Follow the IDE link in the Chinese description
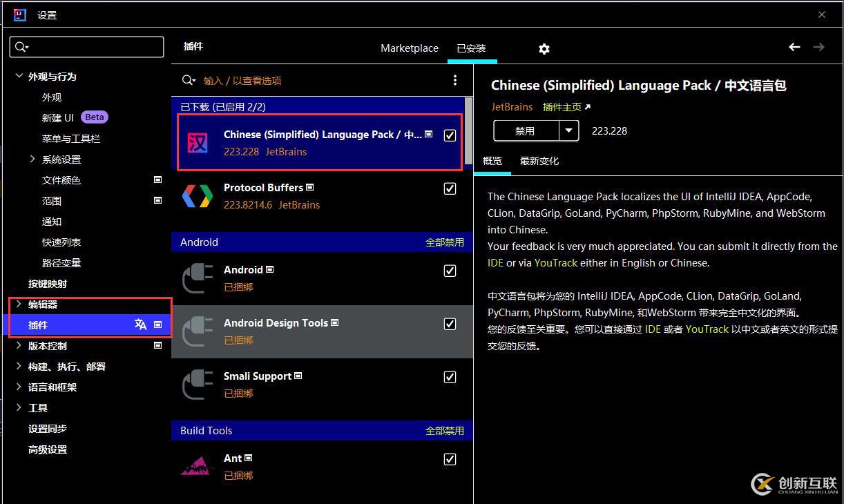The image size is (844, 504). pyautogui.click(x=653, y=329)
